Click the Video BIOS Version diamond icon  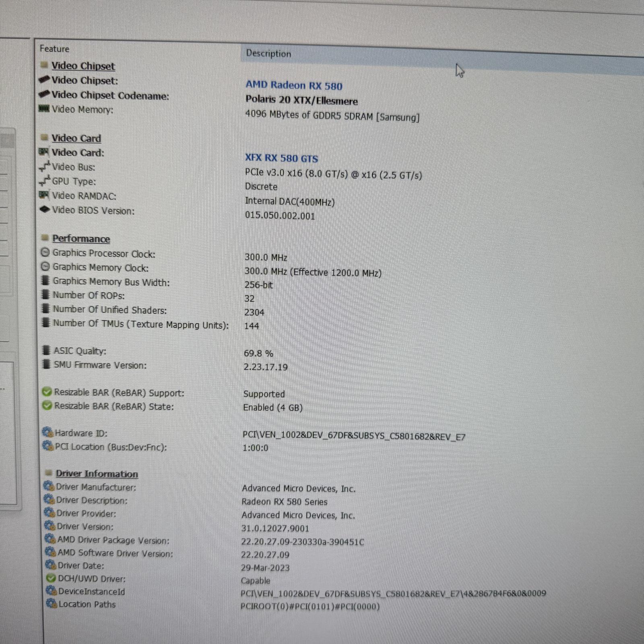[45, 209]
